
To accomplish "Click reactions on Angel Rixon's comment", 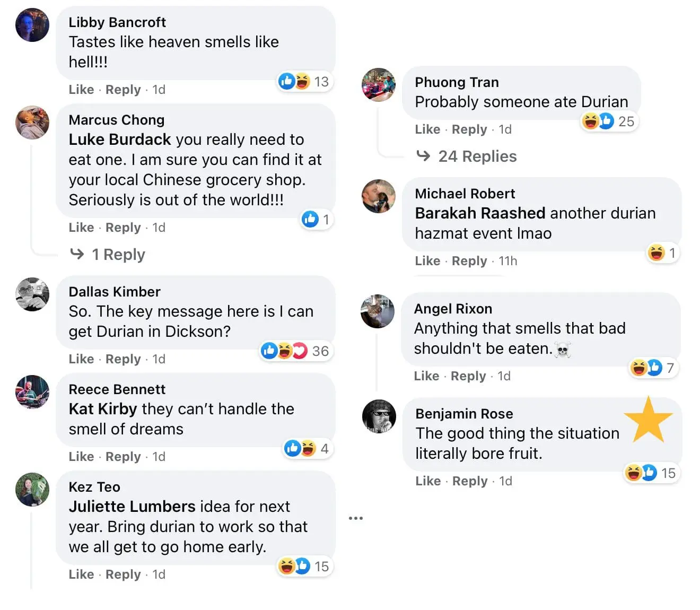I will tap(652, 368).
